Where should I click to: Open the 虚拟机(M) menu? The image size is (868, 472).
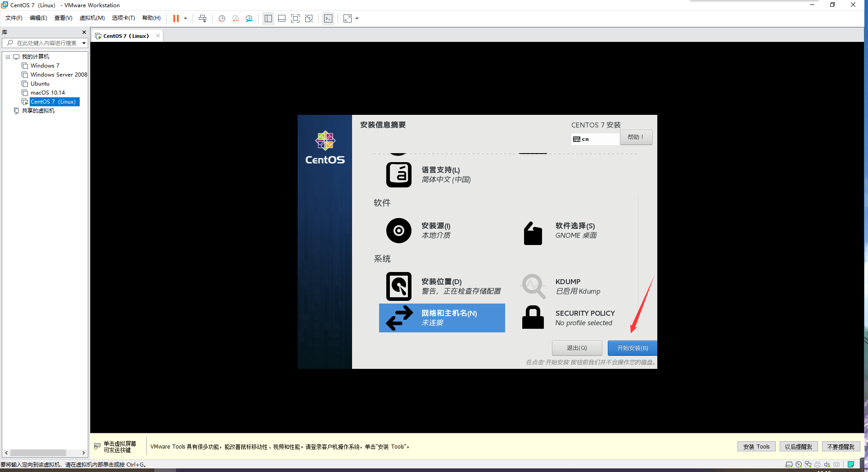tap(92, 18)
